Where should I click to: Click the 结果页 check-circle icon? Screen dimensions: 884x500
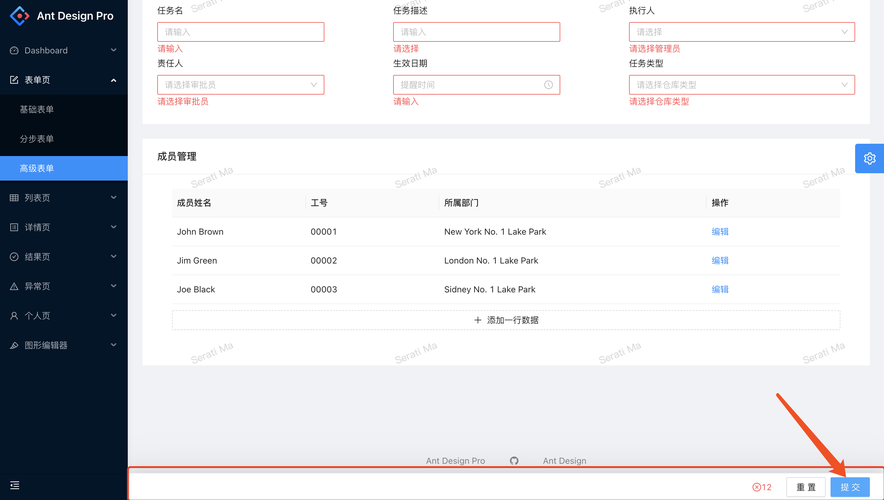click(14, 256)
